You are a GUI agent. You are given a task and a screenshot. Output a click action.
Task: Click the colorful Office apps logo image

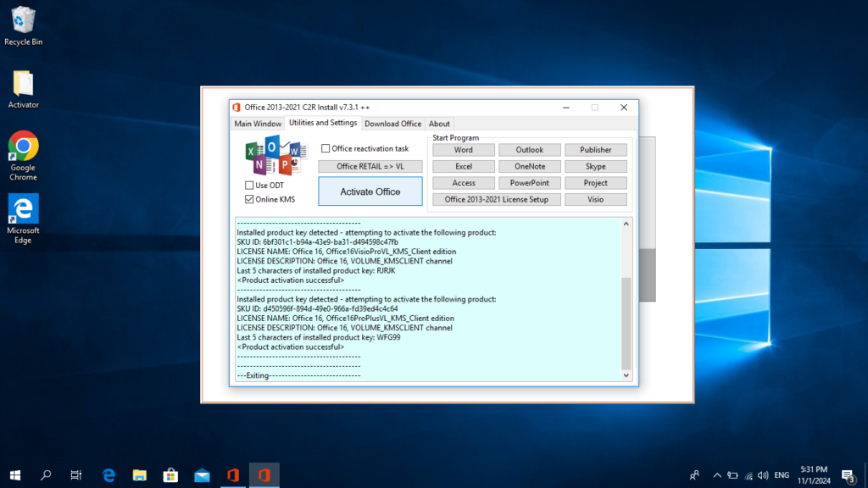275,156
